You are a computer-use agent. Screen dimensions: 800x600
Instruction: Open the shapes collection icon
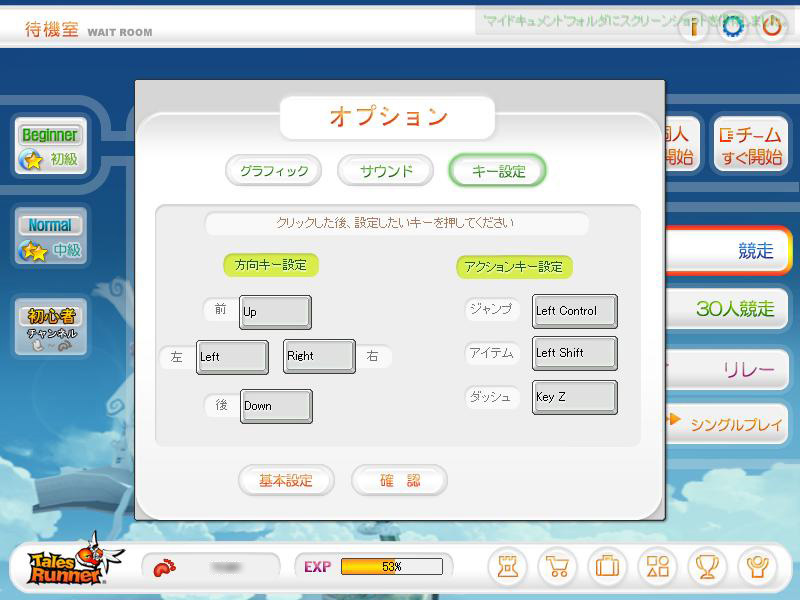pos(657,566)
